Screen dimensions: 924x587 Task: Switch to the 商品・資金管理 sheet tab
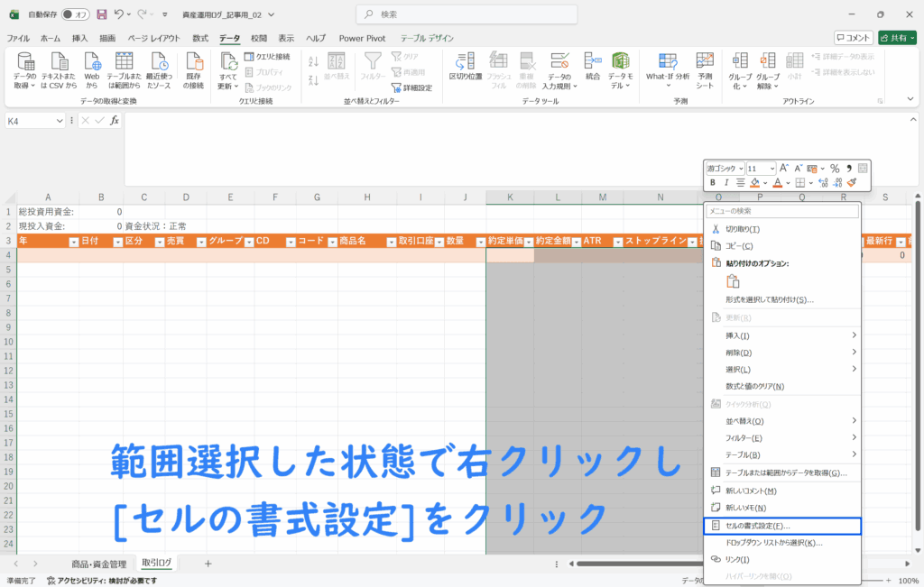pos(99,564)
